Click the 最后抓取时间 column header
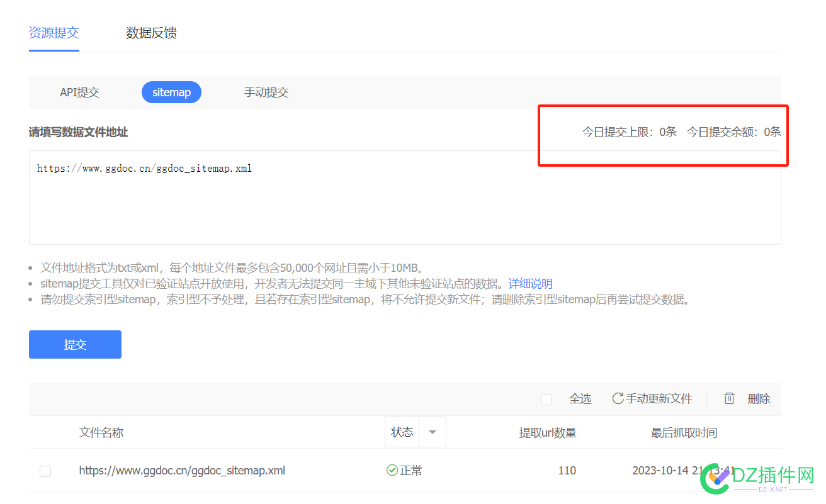The width and height of the screenshot is (826, 504). [684, 433]
